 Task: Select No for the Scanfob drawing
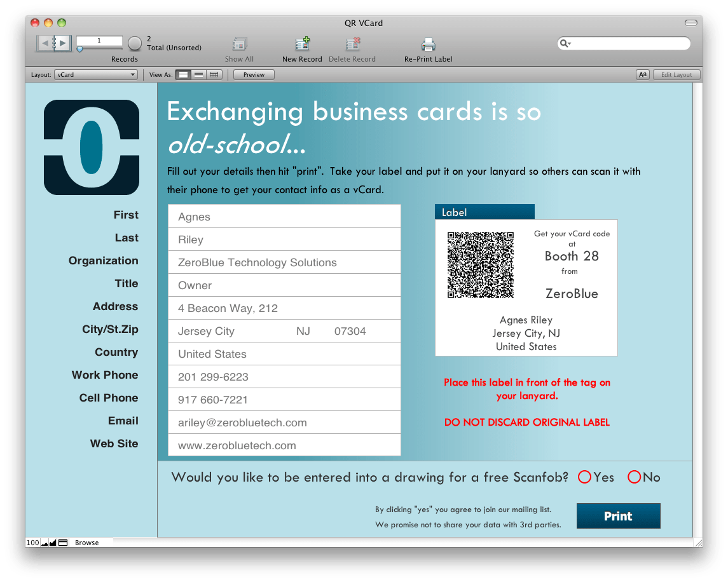click(635, 477)
